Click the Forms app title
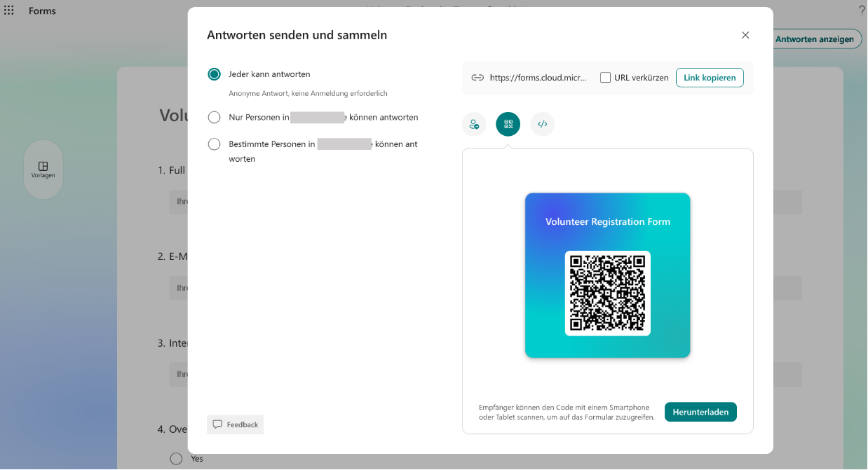Image resolution: width=868 pixels, height=470 pixels. click(x=42, y=11)
